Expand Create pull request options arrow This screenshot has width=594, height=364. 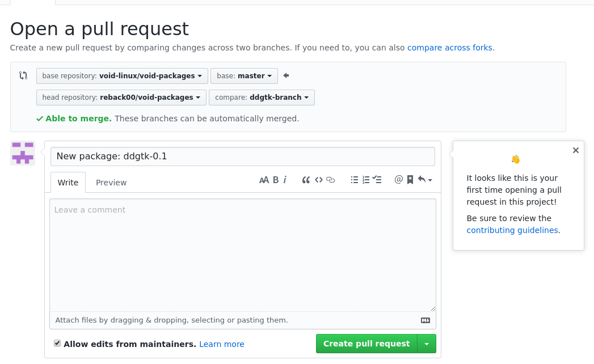(427, 344)
